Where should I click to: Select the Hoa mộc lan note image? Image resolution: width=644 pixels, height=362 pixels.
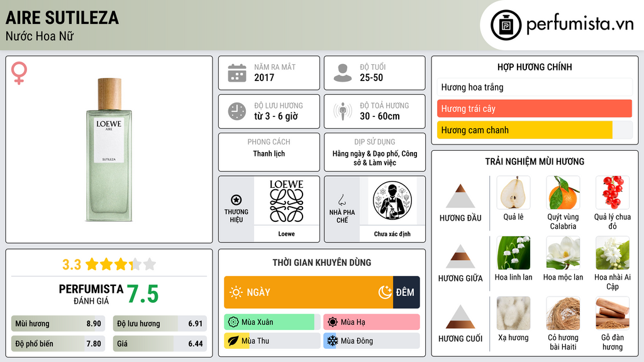tap(563, 253)
